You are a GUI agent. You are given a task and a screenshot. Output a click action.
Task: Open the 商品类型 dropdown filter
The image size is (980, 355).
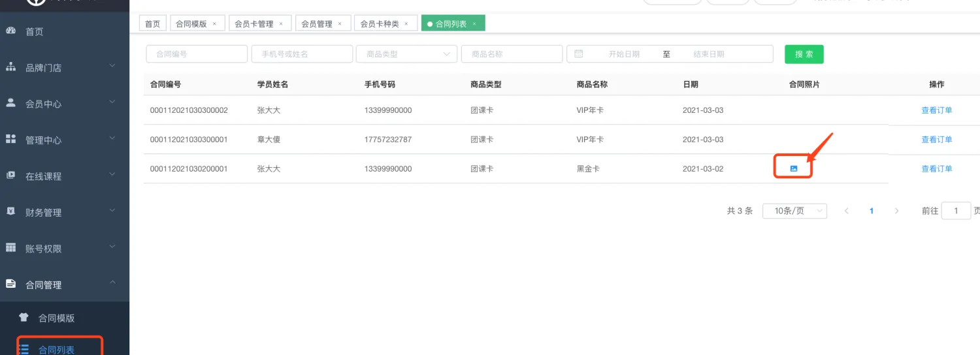(406, 54)
